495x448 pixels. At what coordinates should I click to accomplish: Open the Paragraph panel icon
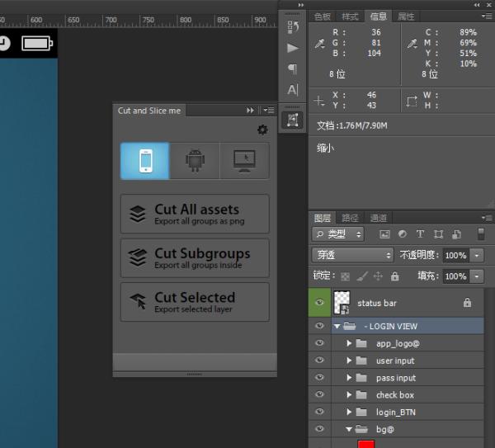(x=293, y=69)
